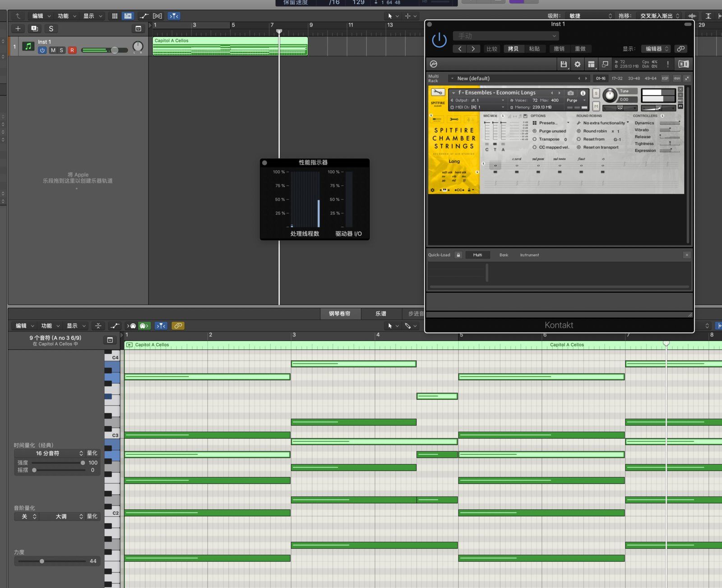722x588 pixels.
Task: Select the Transpose option radio button
Action: coord(535,139)
